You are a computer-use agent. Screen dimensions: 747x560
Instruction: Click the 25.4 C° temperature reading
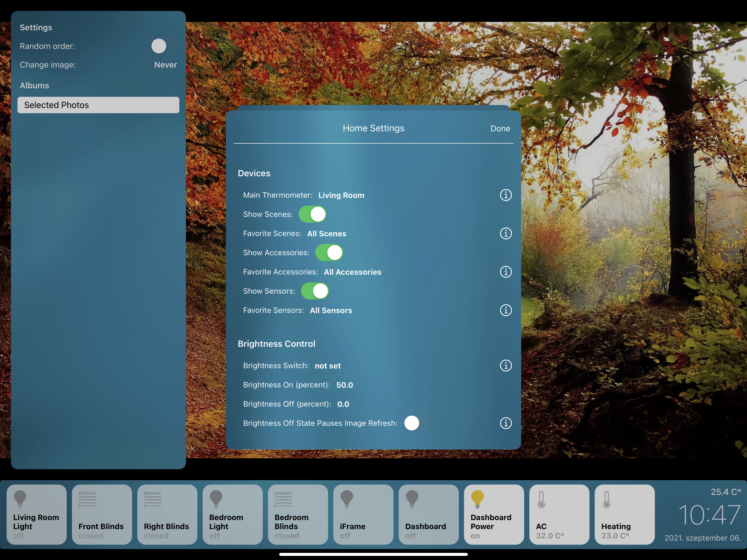[x=726, y=492]
